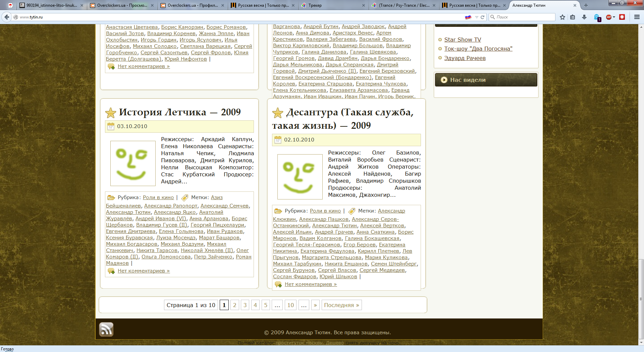Open the RSS feed icon in footer

click(106, 329)
